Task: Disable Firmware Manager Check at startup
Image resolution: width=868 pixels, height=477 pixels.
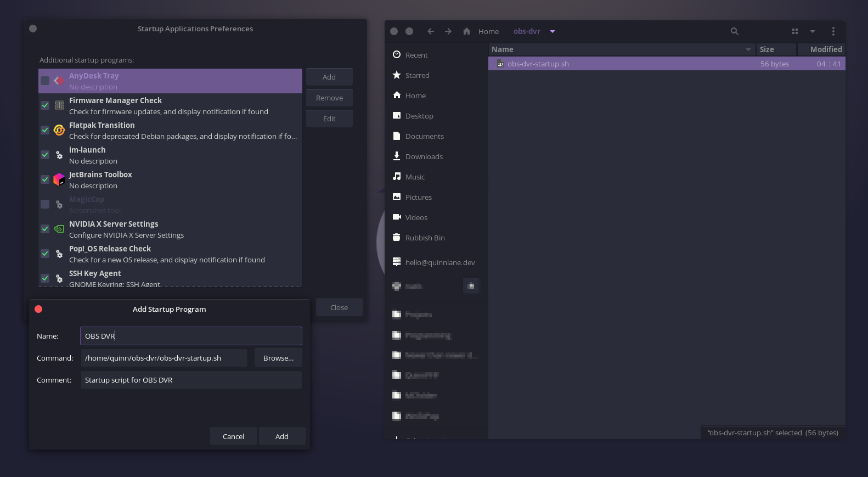Action: coord(45,105)
